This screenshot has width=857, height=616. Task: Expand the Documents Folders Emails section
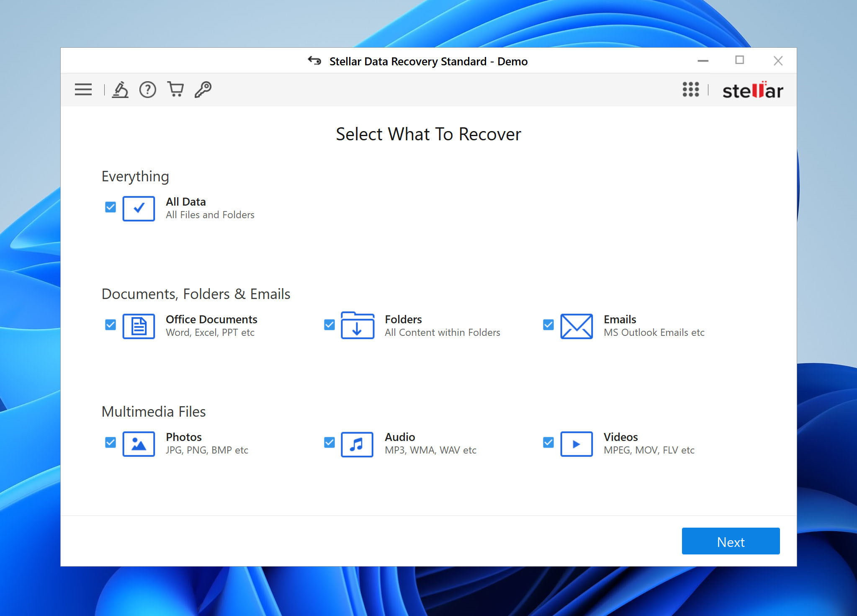(195, 294)
